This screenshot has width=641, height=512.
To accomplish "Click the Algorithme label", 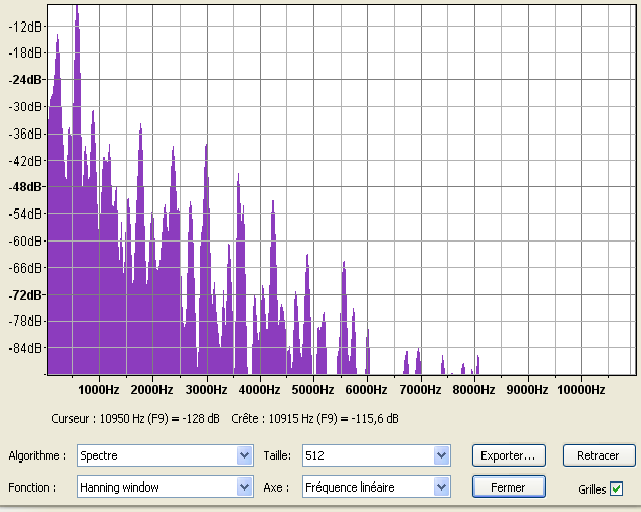I will point(37,456).
